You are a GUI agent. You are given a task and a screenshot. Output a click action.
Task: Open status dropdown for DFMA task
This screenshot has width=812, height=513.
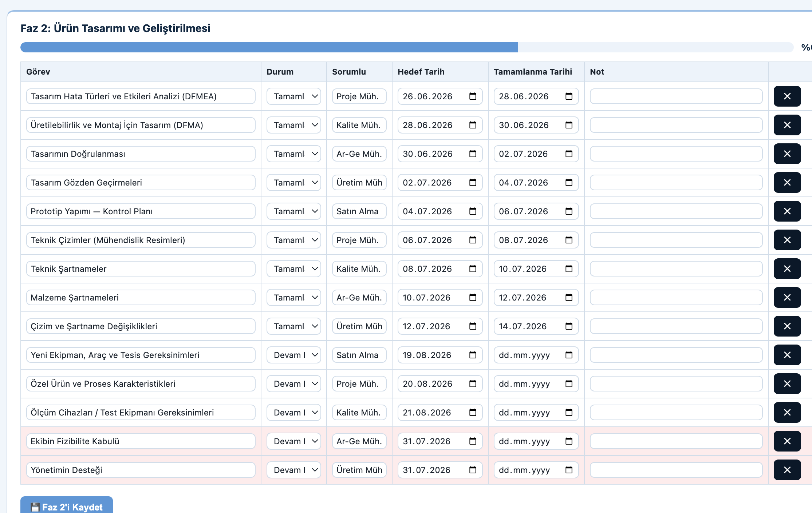(294, 125)
